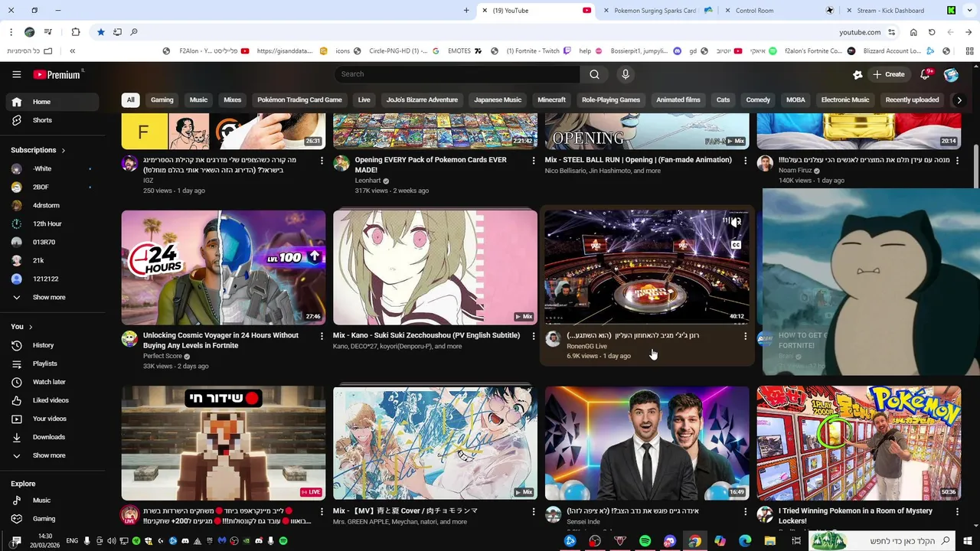
Task: Open options for the Kano Suki Suki mix
Action: (534, 336)
